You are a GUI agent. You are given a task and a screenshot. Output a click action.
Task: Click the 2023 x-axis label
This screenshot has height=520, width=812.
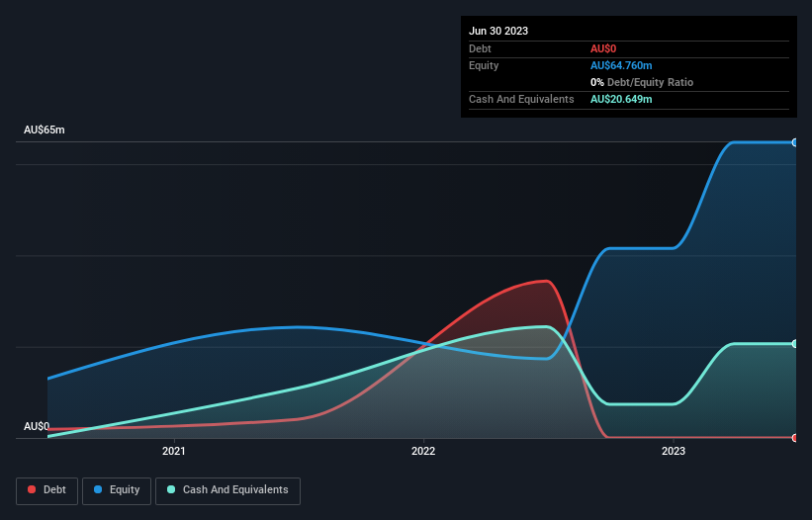[x=674, y=451]
